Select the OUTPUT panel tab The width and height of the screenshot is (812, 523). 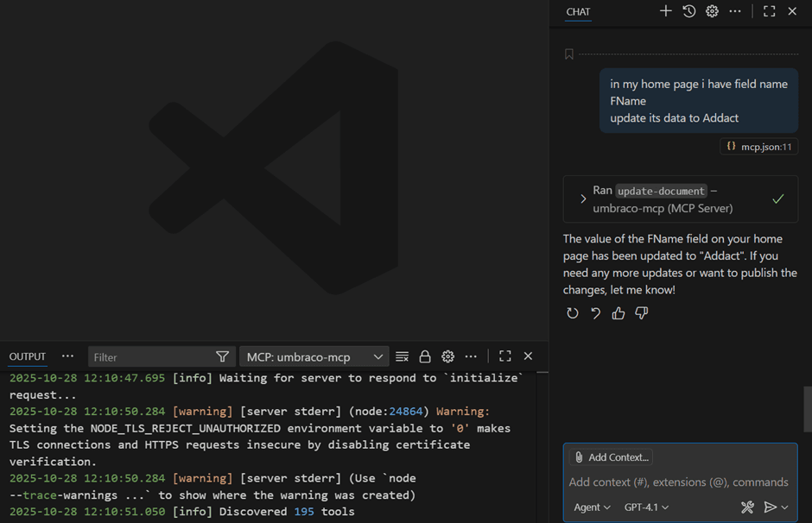click(28, 356)
